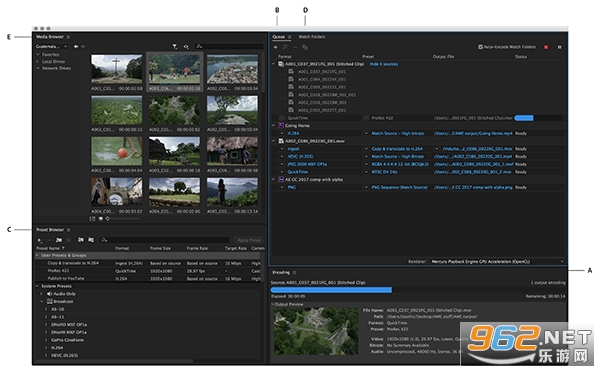
Task: Open format dropdown next to HEVC (H.265)
Action: (x=282, y=157)
